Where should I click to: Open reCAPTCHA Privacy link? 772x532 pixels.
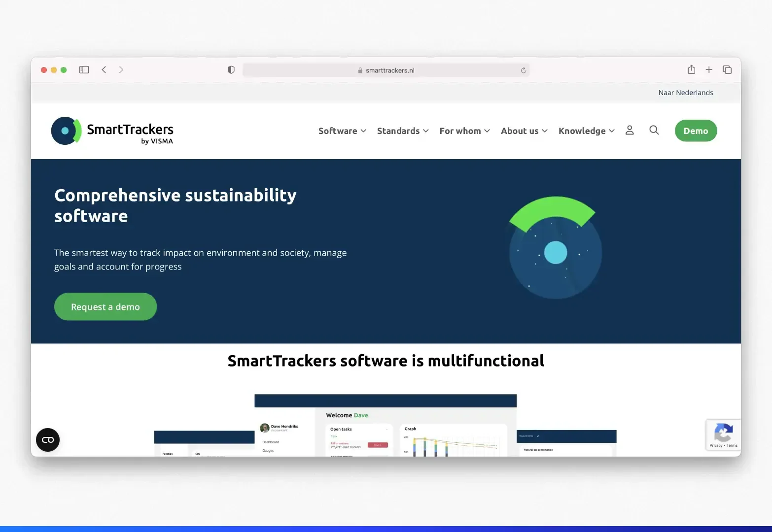coord(716,445)
